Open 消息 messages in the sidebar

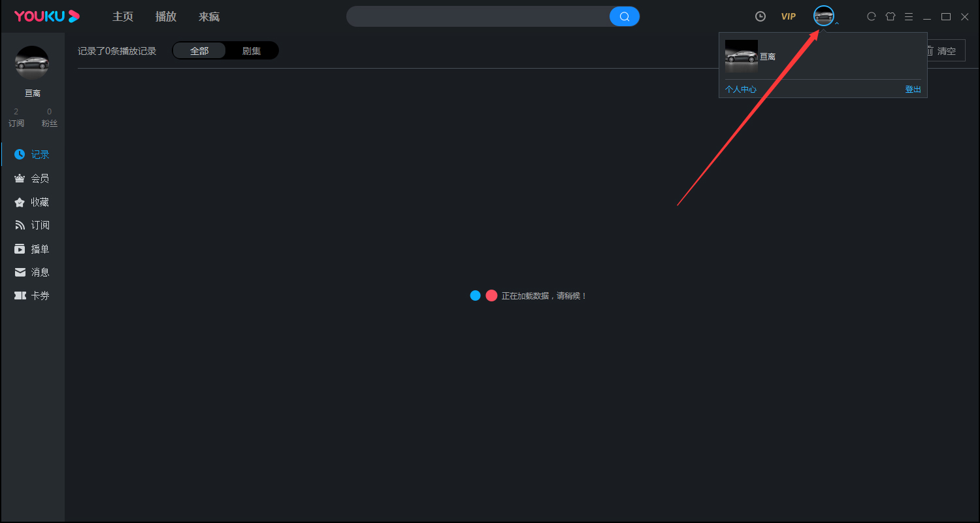point(33,272)
